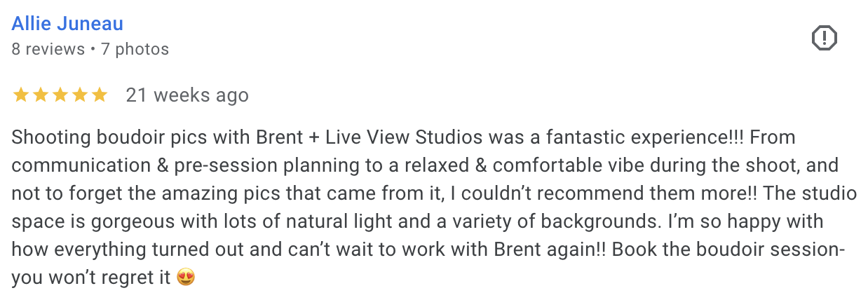Click the report review flag icon

[825, 38]
